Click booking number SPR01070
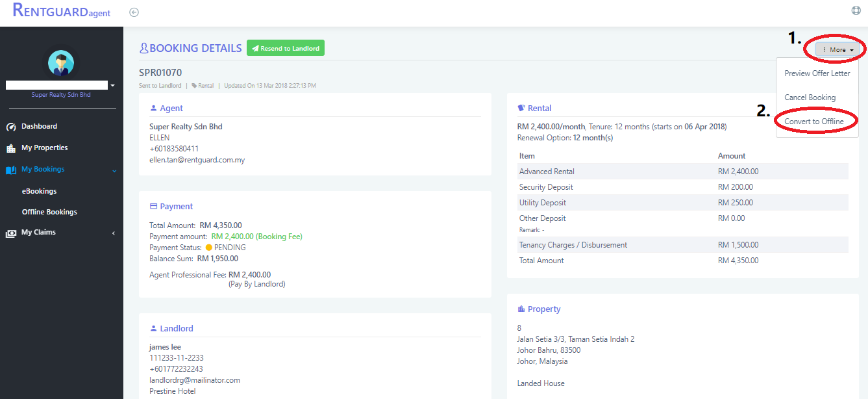The image size is (868, 399). pos(160,72)
